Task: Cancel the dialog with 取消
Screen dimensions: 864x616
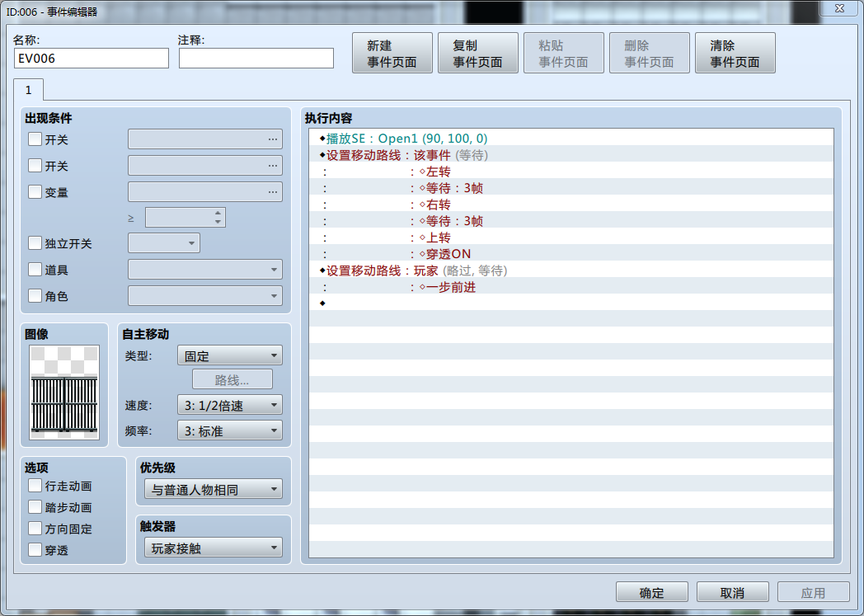Action: coord(732,592)
